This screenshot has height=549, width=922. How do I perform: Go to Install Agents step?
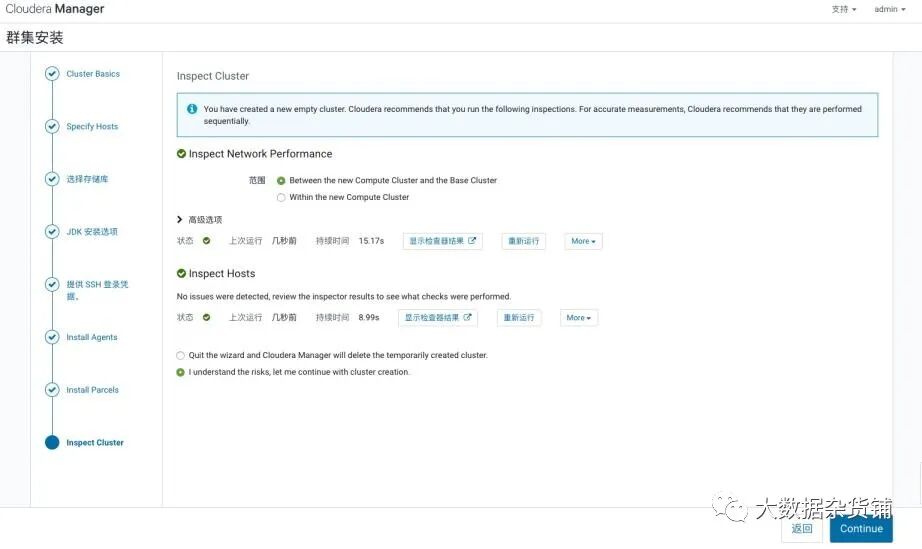pyautogui.click(x=92, y=337)
